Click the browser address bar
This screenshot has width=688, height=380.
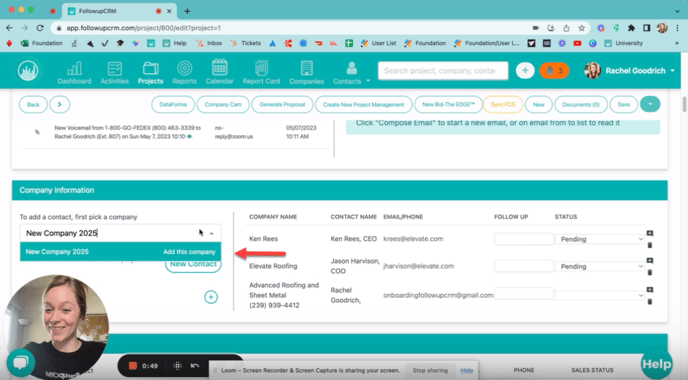tap(290, 28)
